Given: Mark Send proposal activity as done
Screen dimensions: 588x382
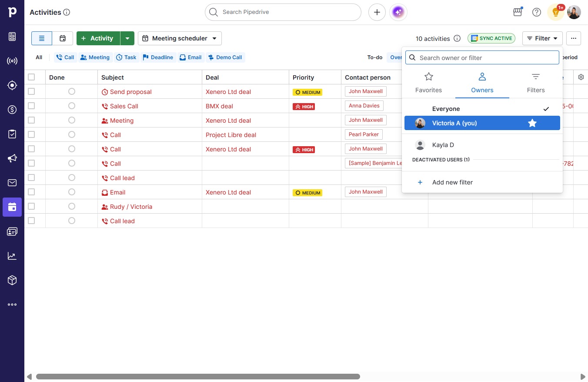Looking at the screenshot, I should pyautogui.click(x=72, y=91).
